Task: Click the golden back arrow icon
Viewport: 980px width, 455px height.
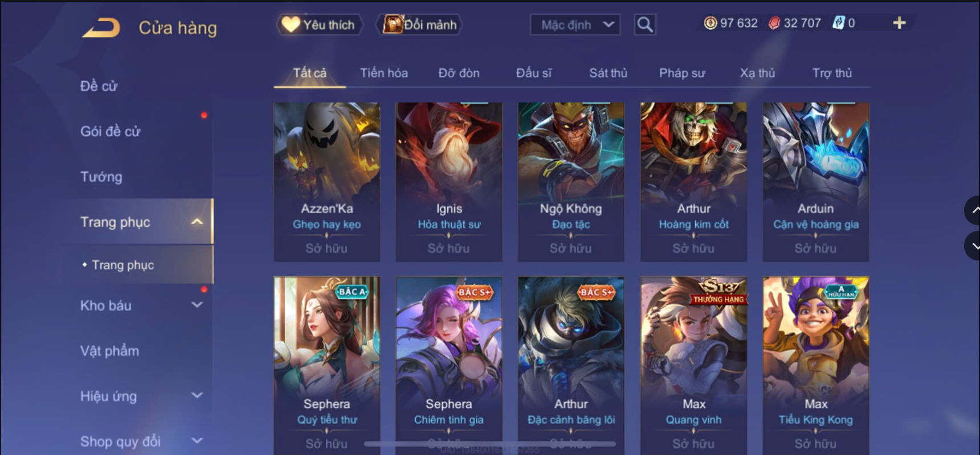Action: (101, 28)
